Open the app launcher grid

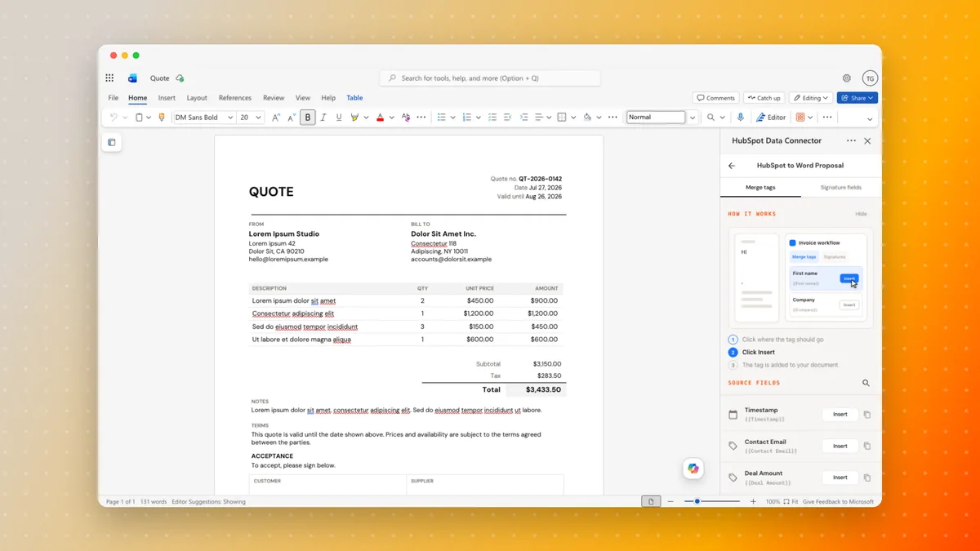point(109,78)
